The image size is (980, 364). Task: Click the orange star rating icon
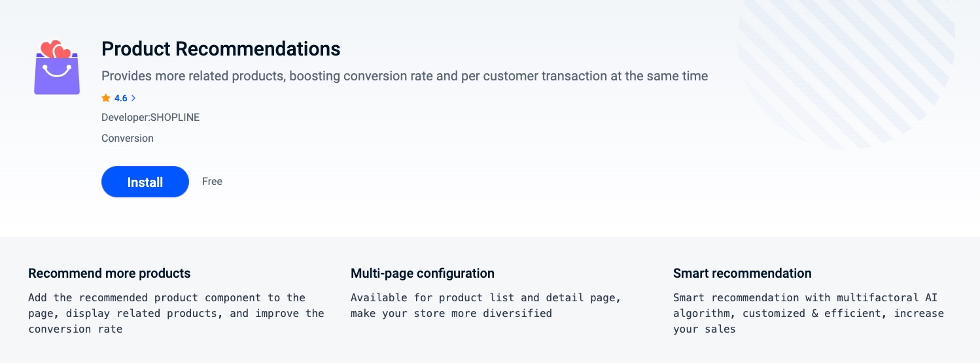(x=106, y=98)
